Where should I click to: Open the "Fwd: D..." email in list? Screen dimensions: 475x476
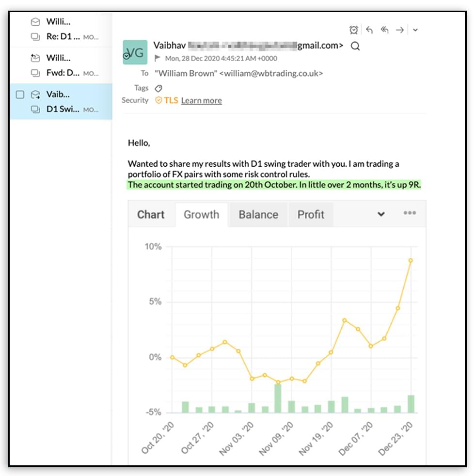tap(62, 73)
